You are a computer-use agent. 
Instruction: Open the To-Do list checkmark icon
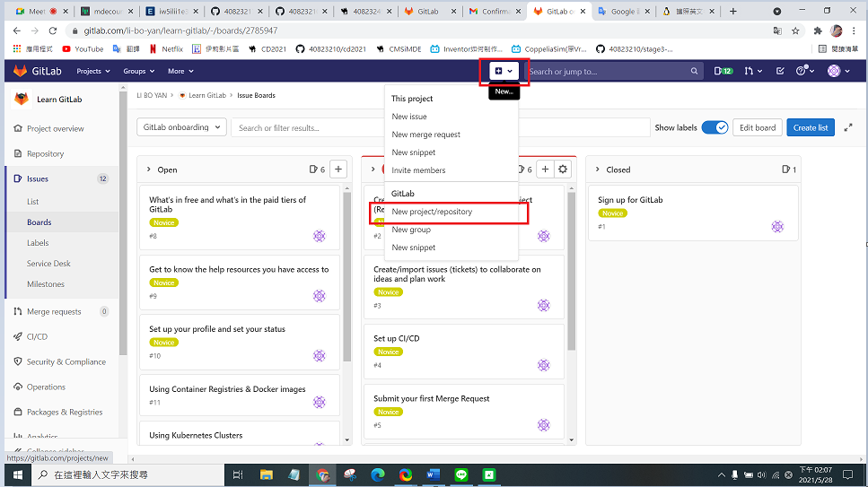pyautogui.click(x=780, y=71)
